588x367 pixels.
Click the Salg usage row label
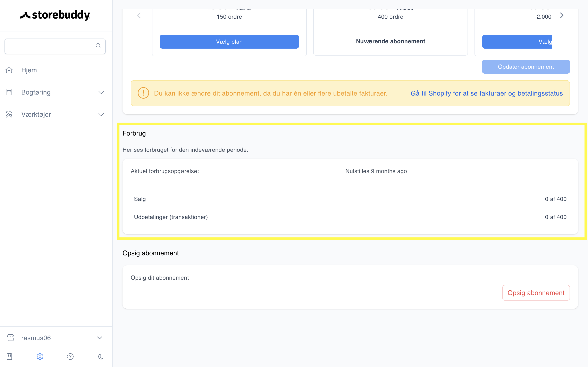point(140,199)
